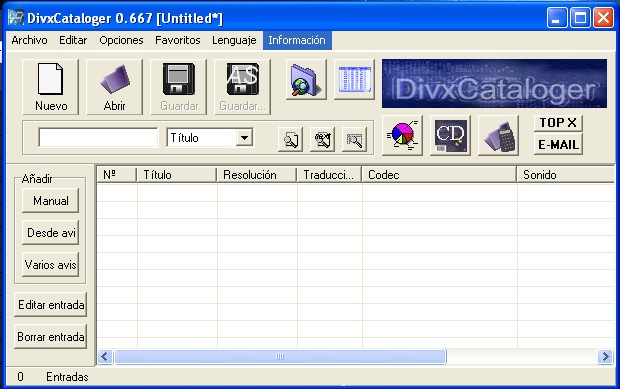Click the CD cover icon
The width and height of the screenshot is (620, 389).
tap(450, 135)
